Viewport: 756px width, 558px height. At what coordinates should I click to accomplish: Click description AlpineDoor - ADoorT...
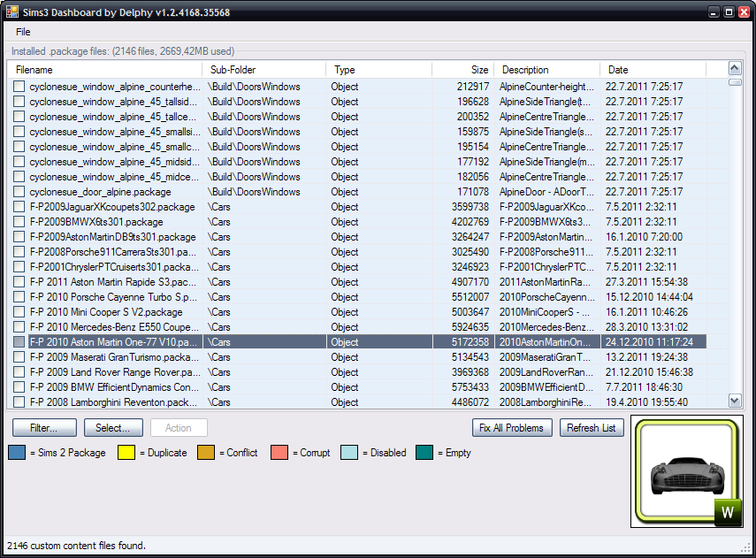[x=546, y=192]
